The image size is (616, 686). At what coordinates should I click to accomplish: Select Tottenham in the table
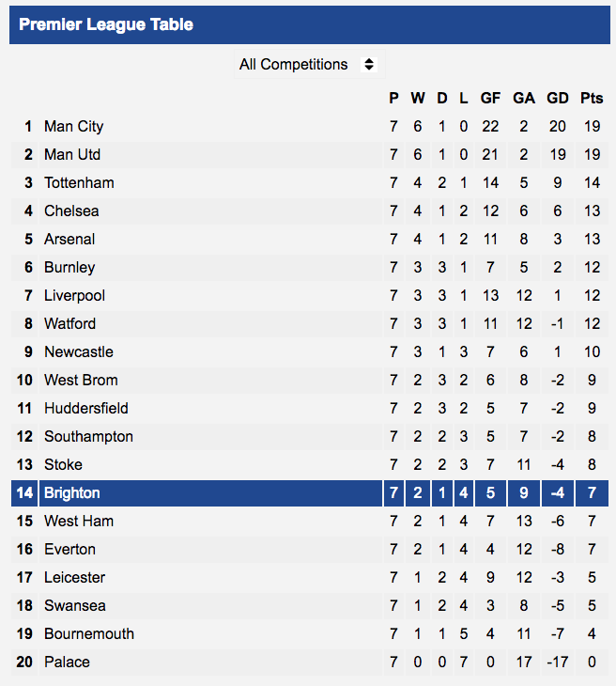tap(79, 183)
